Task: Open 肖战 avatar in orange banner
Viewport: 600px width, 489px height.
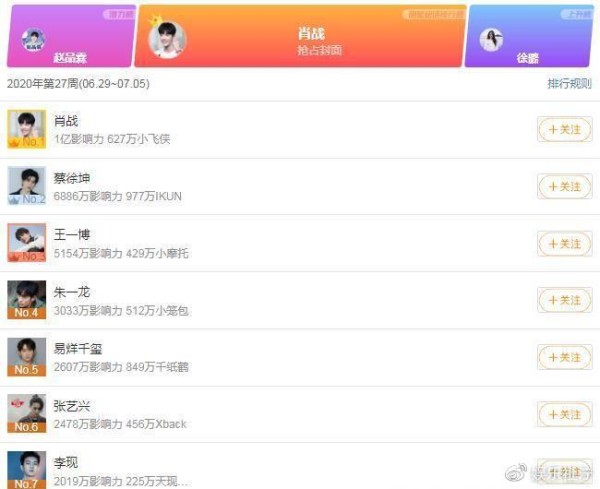Action: (167, 40)
